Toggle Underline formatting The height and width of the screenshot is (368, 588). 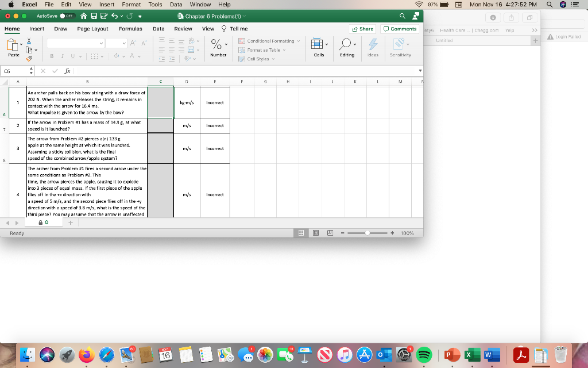pos(73,56)
